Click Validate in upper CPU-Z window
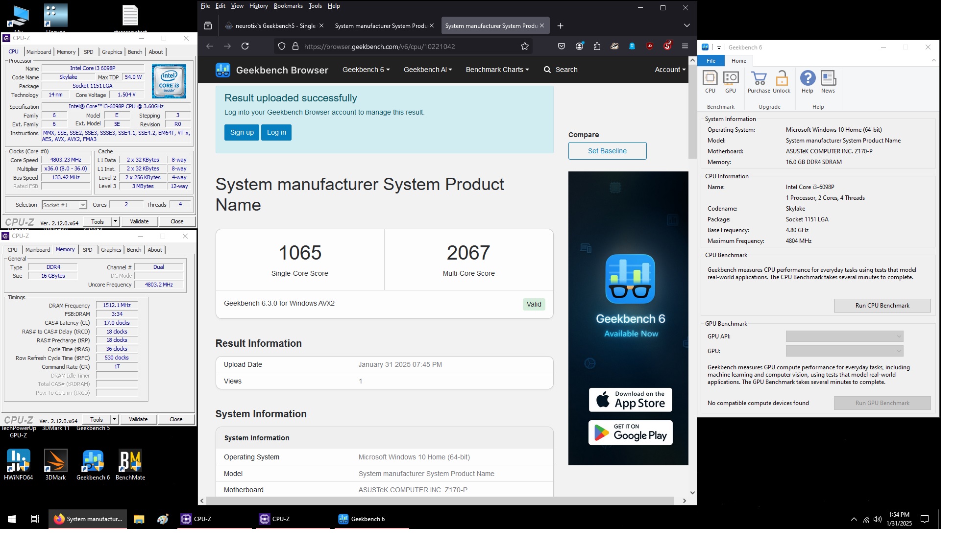Screen dimensions: 980x551 (x=139, y=221)
